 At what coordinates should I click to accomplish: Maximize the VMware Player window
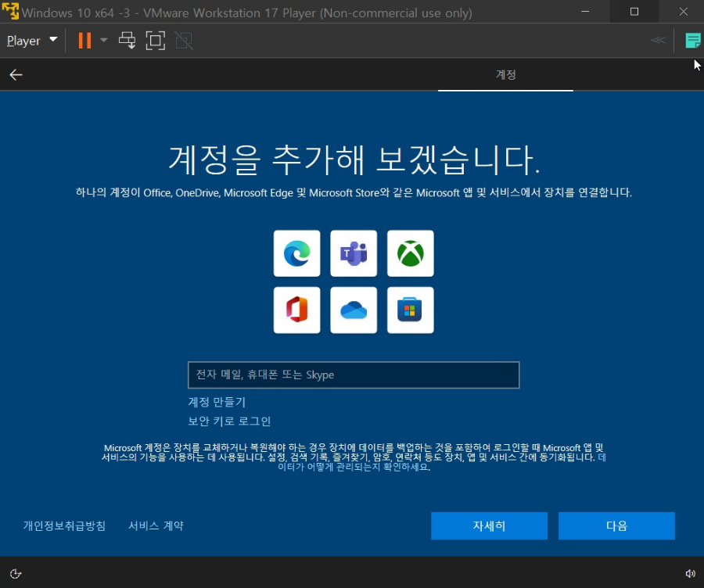pyautogui.click(x=634, y=11)
